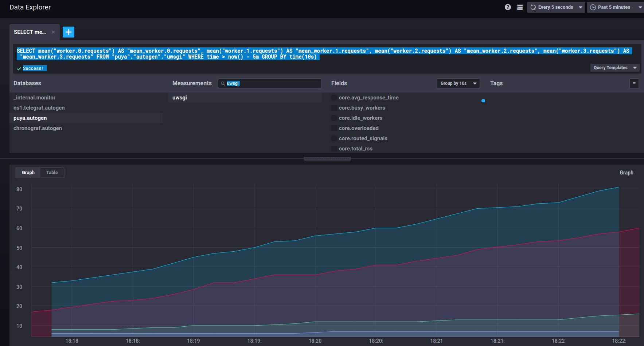The height and width of the screenshot is (346, 644).
Task: Switch to the Table view tab
Action: [x=52, y=173]
